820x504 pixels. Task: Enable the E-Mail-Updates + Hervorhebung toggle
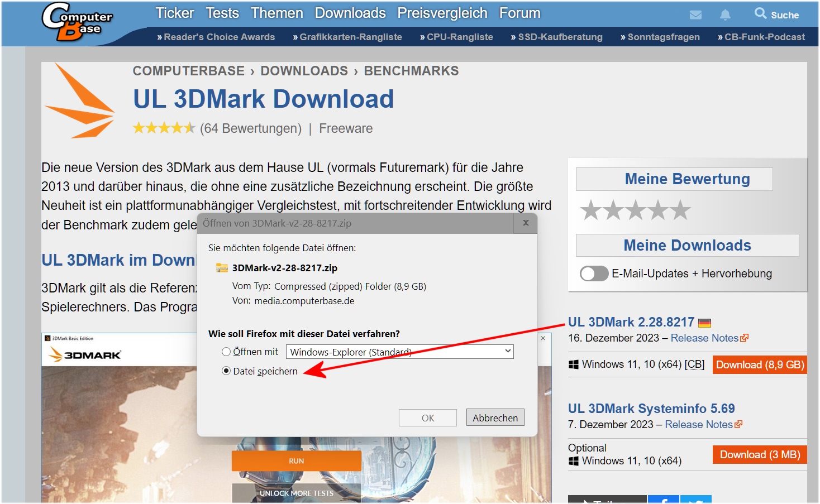click(594, 273)
